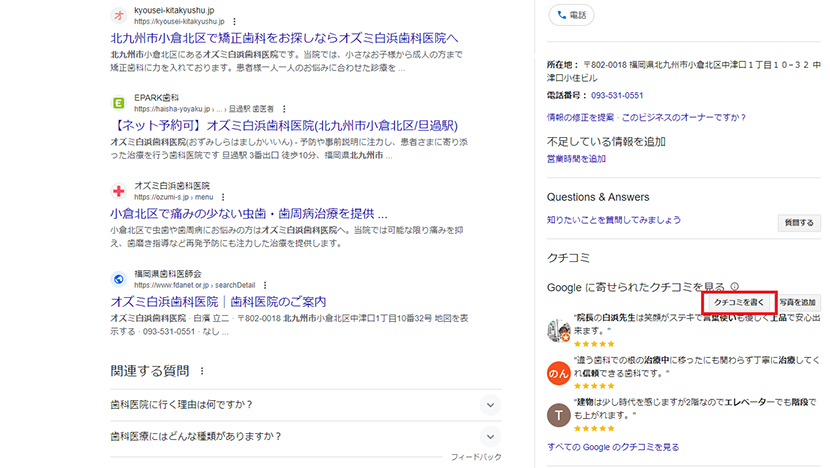
Task: Click phone number 093-531-0551 link
Action: pos(617,96)
